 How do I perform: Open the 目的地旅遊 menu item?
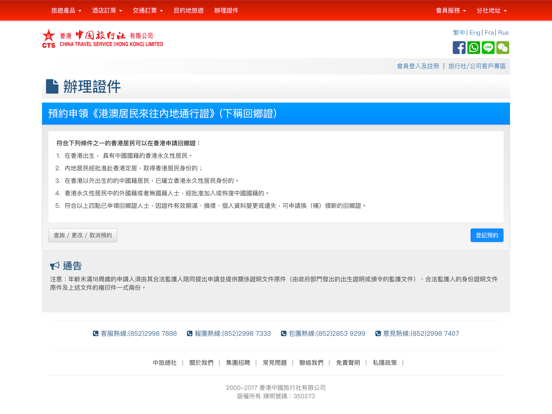tap(188, 11)
